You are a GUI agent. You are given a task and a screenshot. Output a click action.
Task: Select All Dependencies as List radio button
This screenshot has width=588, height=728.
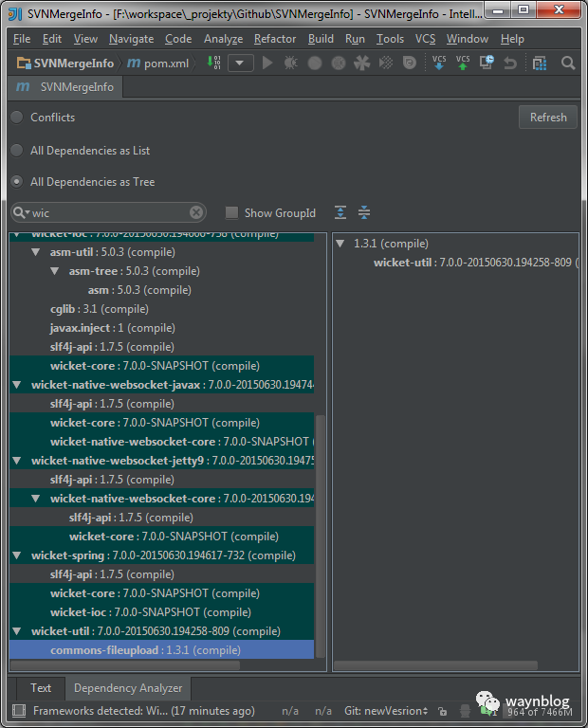click(17, 151)
